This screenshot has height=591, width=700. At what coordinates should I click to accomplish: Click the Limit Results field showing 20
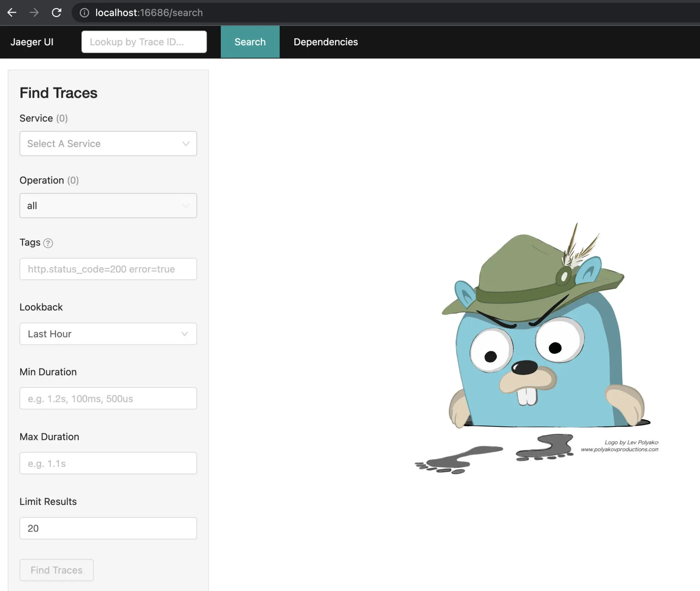[108, 528]
